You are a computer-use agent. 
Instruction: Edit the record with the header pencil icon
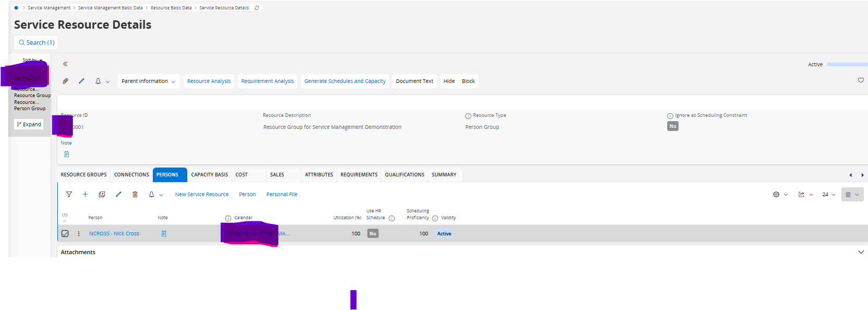click(x=81, y=81)
